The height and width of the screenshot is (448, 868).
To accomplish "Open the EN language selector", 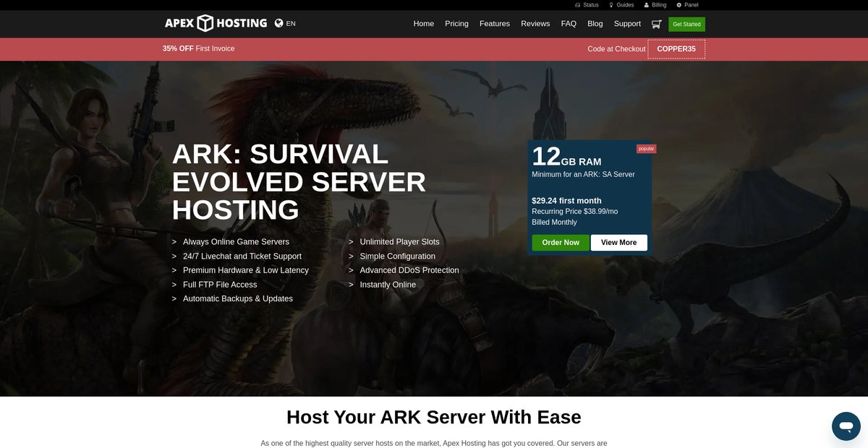I will pyautogui.click(x=291, y=23).
